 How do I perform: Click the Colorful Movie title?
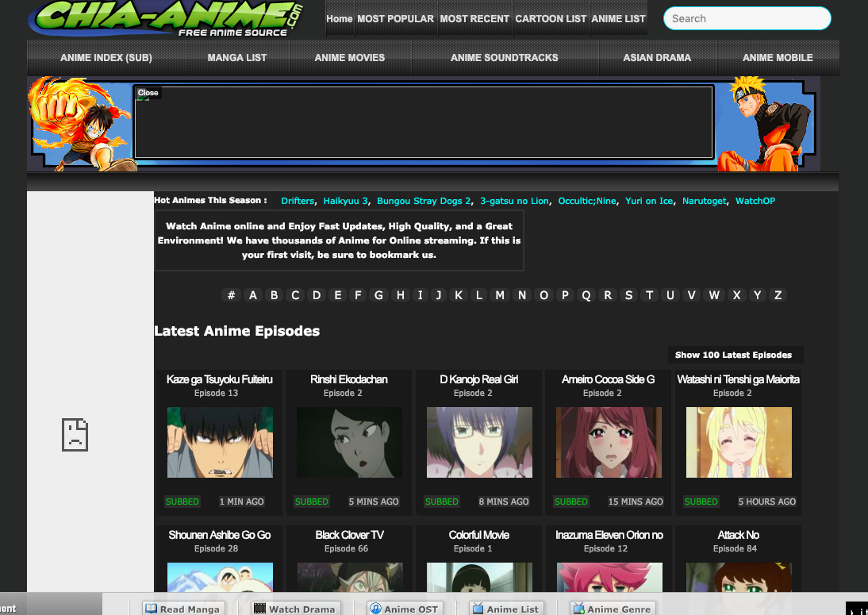point(479,536)
